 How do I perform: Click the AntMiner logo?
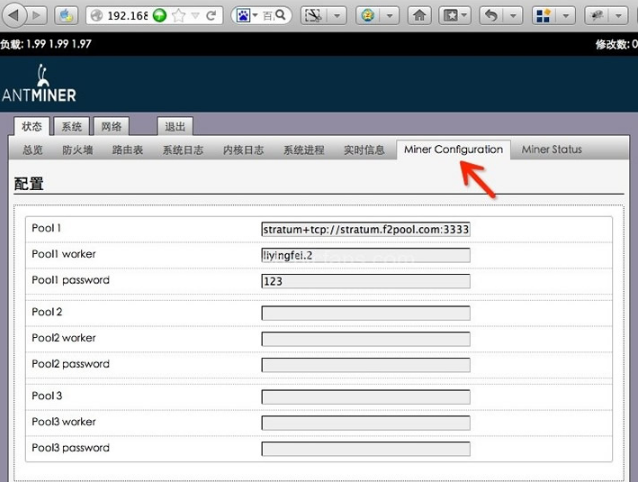coord(40,86)
